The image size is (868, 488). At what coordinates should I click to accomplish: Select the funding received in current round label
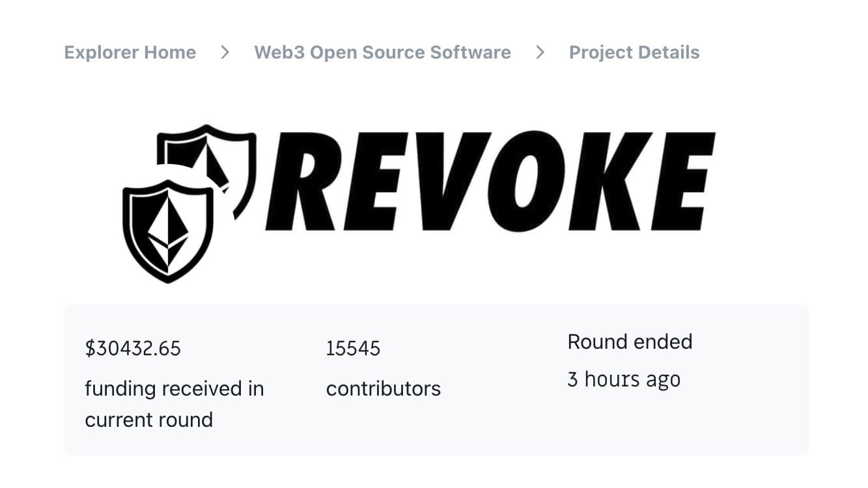[174, 403]
